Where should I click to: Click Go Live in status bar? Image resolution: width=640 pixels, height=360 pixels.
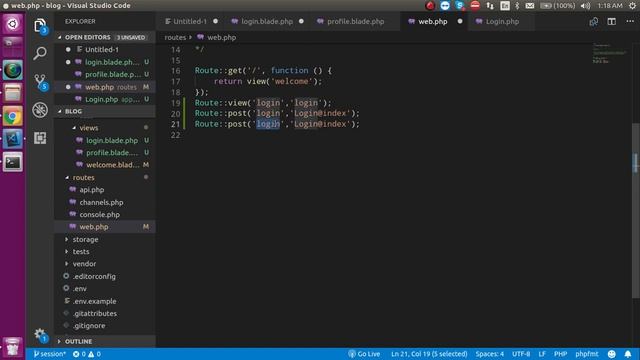(x=364, y=354)
